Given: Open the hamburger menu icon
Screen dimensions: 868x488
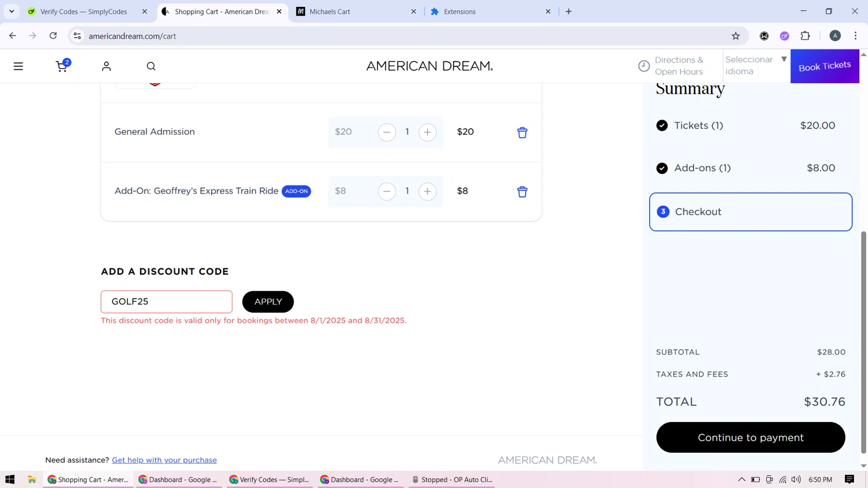Looking at the screenshot, I should (19, 66).
